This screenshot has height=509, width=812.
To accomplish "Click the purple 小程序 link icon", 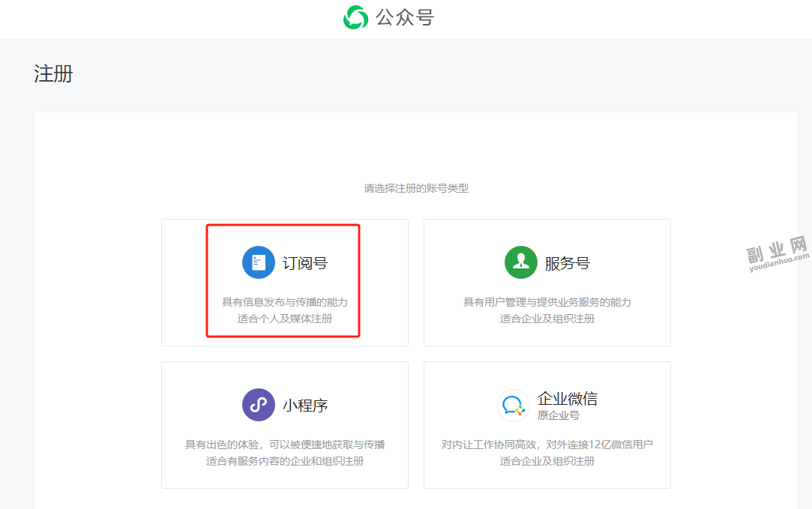I will click(259, 405).
